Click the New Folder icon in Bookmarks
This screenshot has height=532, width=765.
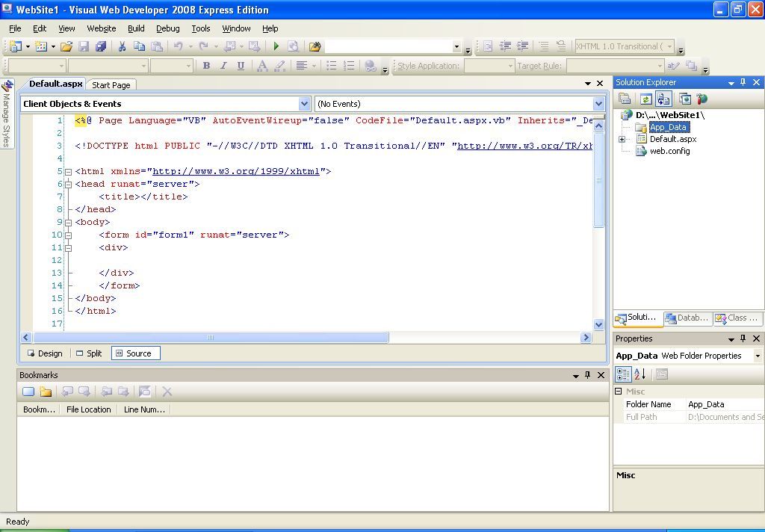coord(46,392)
